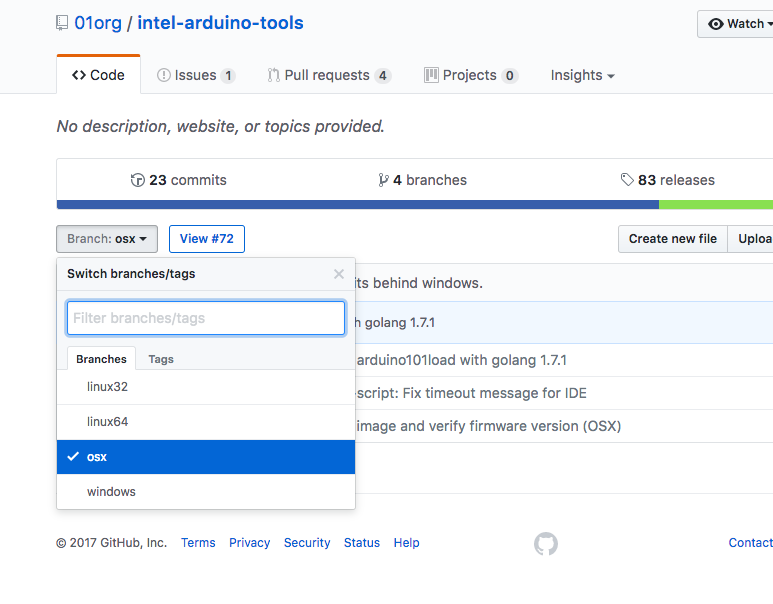The width and height of the screenshot is (773, 604).
Task: Click the repository book icon
Action: [63, 23]
